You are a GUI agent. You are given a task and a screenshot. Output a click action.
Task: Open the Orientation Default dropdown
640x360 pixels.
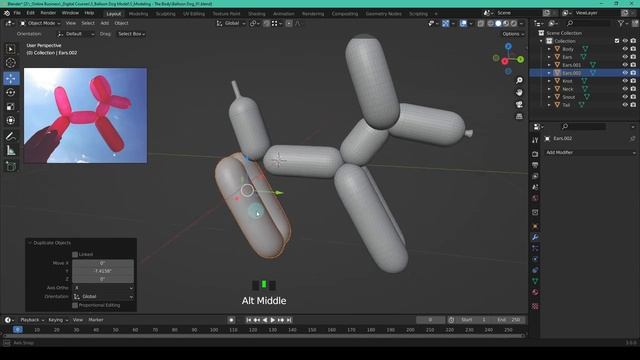click(76, 34)
